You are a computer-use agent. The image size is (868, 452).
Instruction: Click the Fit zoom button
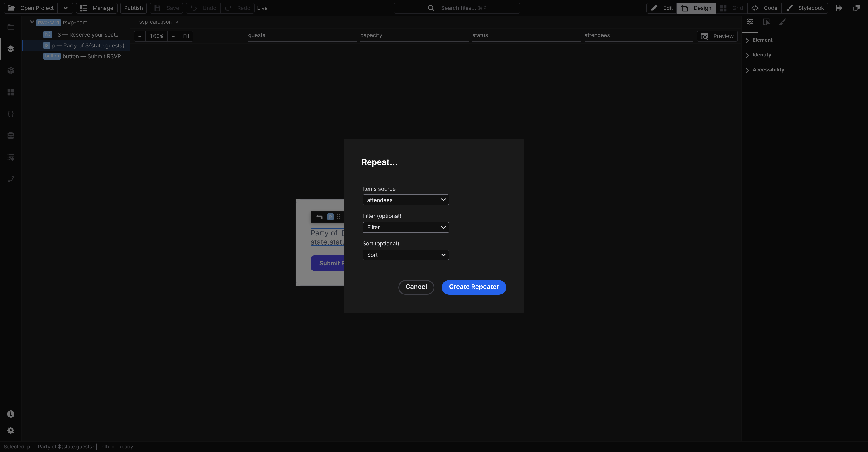[x=186, y=36]
